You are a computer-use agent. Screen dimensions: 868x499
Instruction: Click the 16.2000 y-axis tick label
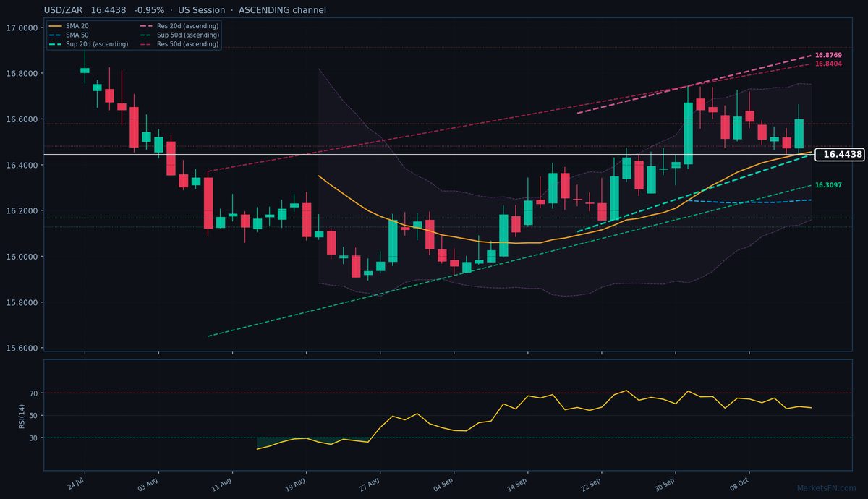pyautogui.click(x=22, y=211)
